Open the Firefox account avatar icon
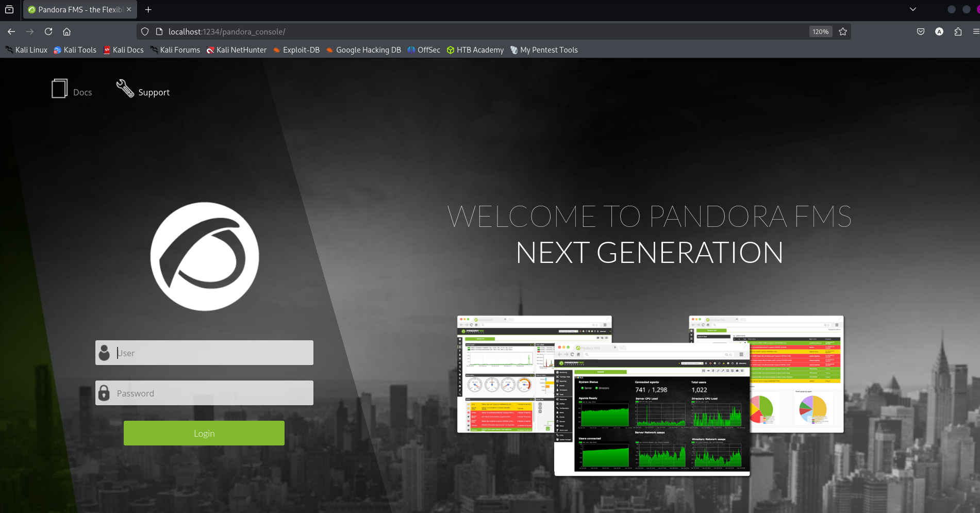Screen dimensions: 980x513 coord(939,31)
